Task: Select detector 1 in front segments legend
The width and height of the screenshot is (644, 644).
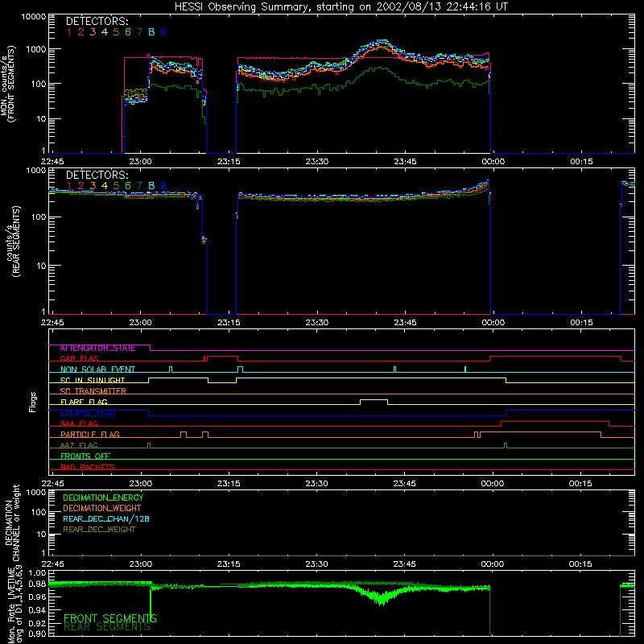Action: tap(69, 32)
